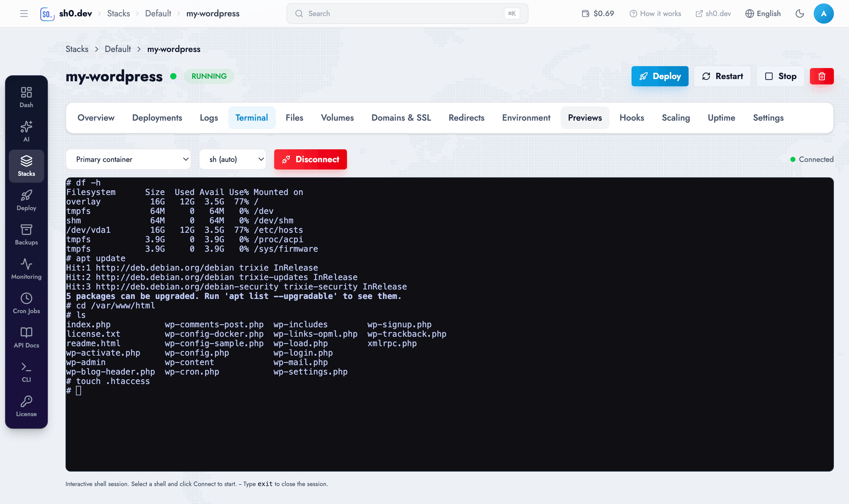
Task: Open the external sh0.dev link
Action: click(x=713, y=14)
